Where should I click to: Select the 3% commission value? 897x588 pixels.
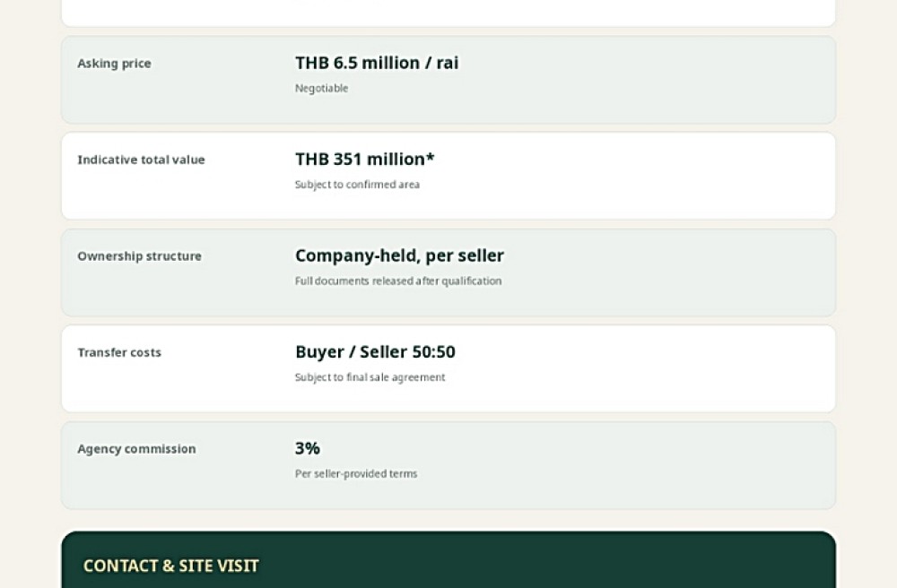[x=307, y=448]
